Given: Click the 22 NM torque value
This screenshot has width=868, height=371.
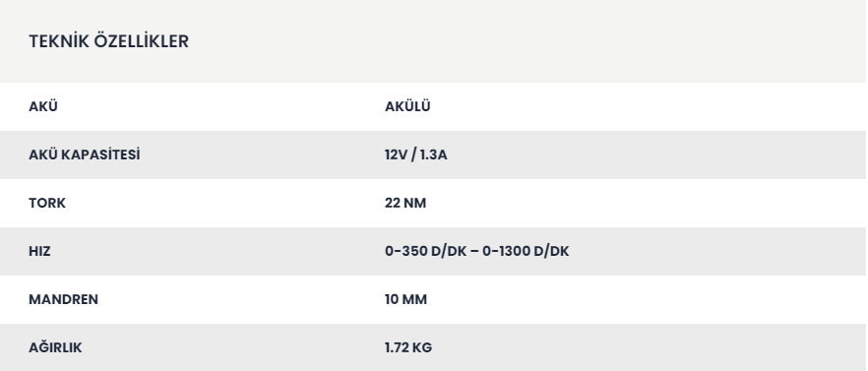Looking at the screenshot, I should 405,203.
